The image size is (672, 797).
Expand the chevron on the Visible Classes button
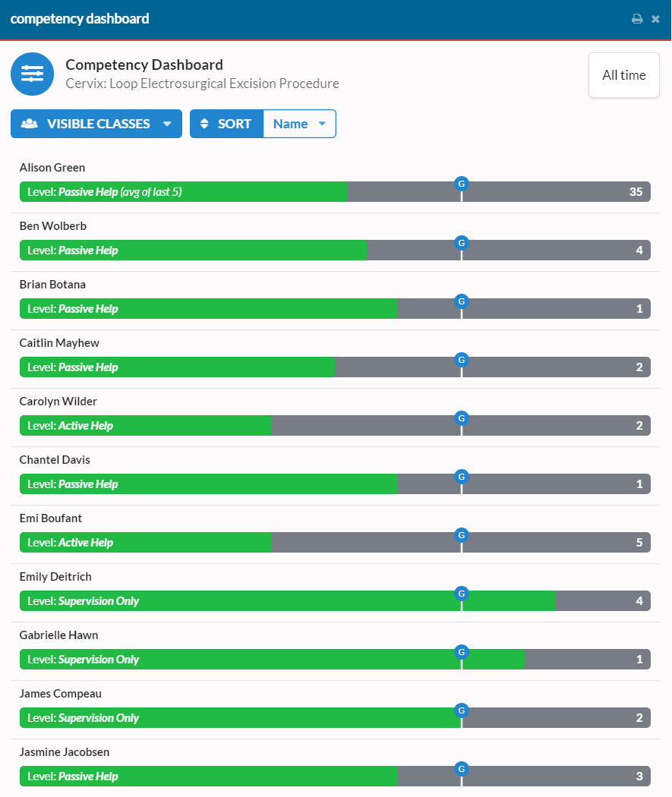click(x=169, y=123)
